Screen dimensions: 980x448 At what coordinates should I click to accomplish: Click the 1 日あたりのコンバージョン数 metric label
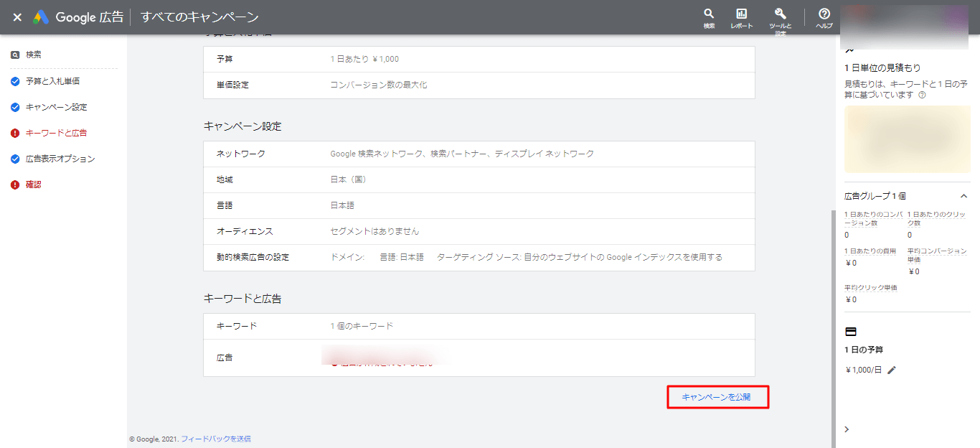874,219
